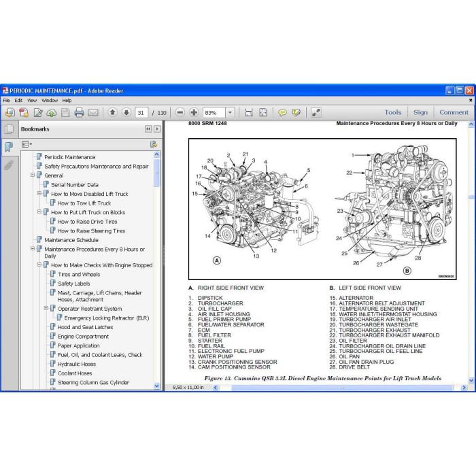Go to previous page with up arrow
476x476 pixels.
(x=112, y=112)
